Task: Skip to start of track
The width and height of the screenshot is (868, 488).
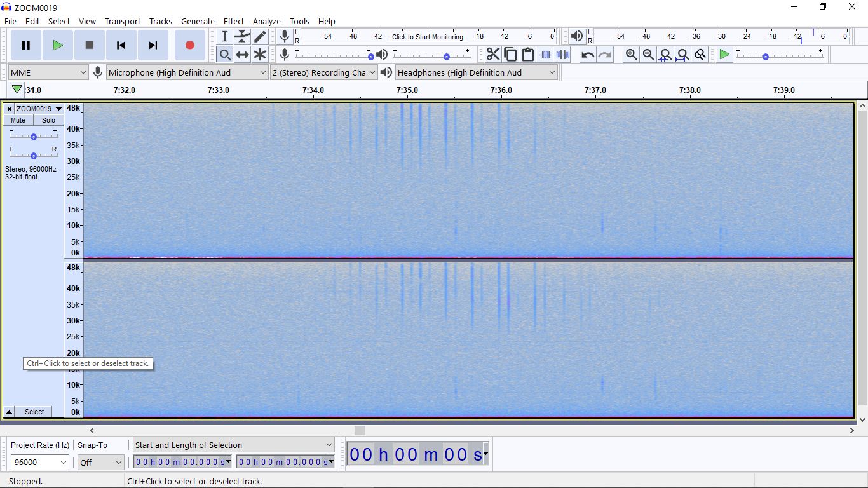Action: pos(121,45)
